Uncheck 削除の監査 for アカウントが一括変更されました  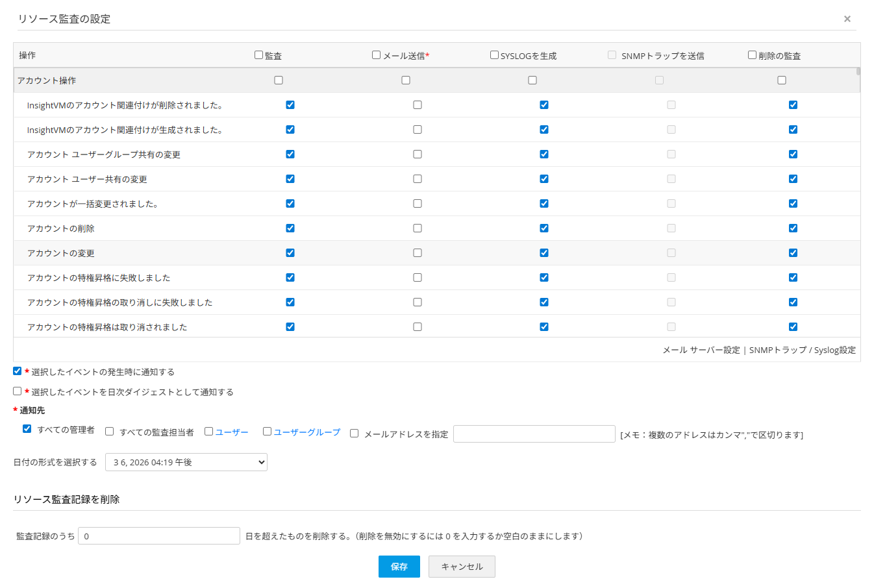(793, 204)
